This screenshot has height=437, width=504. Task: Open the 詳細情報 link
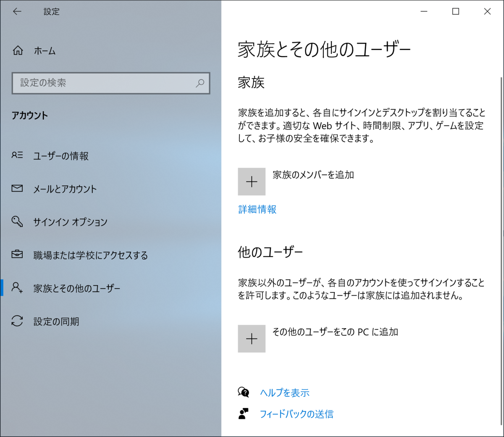point(257,209)
